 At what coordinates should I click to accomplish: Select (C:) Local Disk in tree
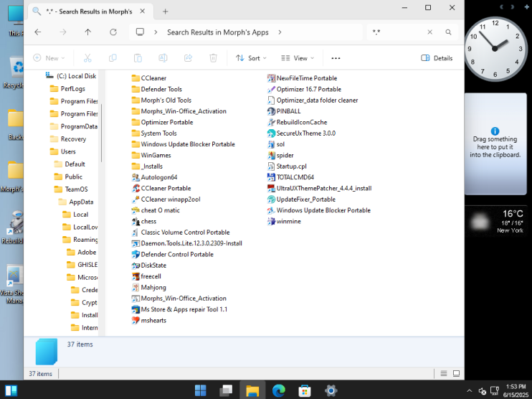[71, 76]
